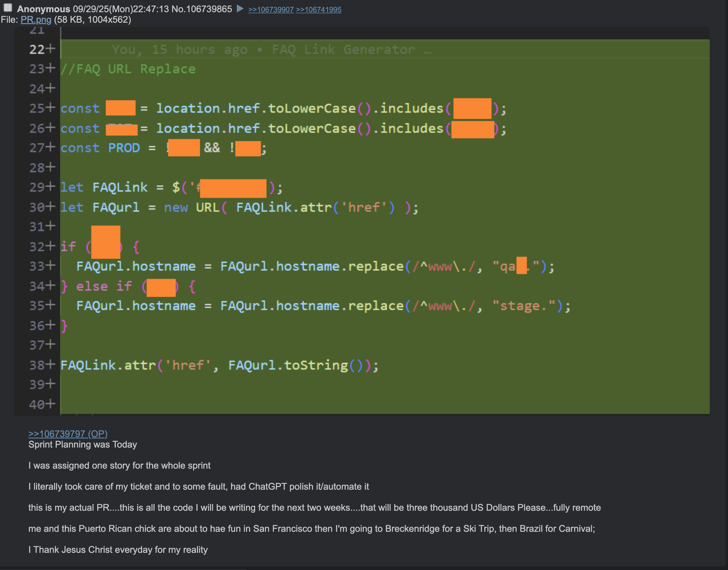This screenshot has height=570, width=728.
Task: Click the line 22 added-line plus marker
Action: click(50, 49)
